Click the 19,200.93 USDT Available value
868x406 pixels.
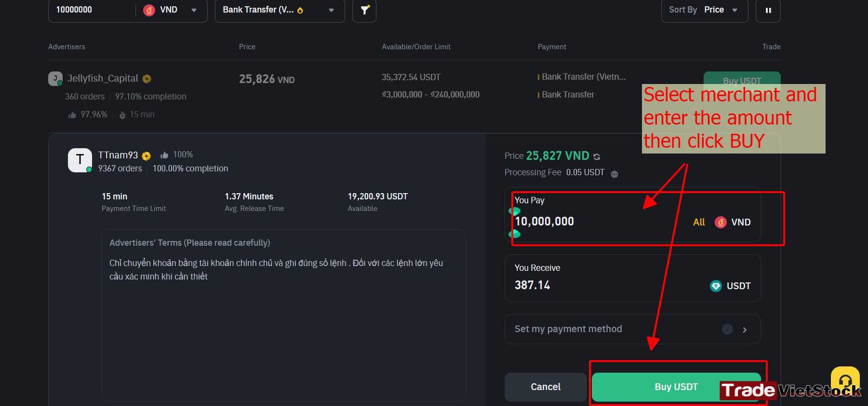click(x=377, y=196)
